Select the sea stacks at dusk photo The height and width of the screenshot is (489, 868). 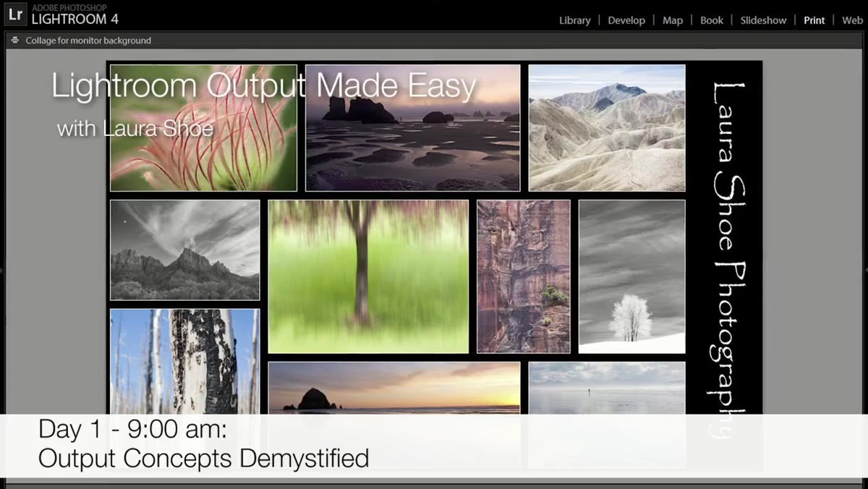[412, 128]
